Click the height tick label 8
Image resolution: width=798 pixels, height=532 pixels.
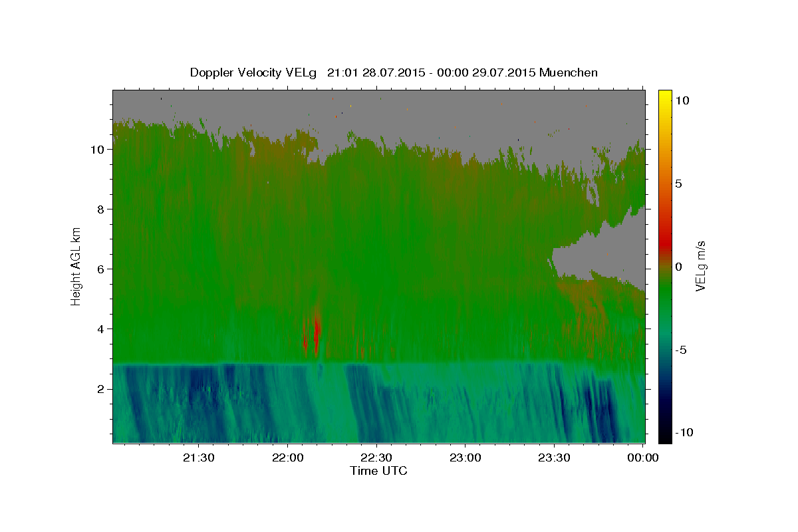click(x=102, y=209)
